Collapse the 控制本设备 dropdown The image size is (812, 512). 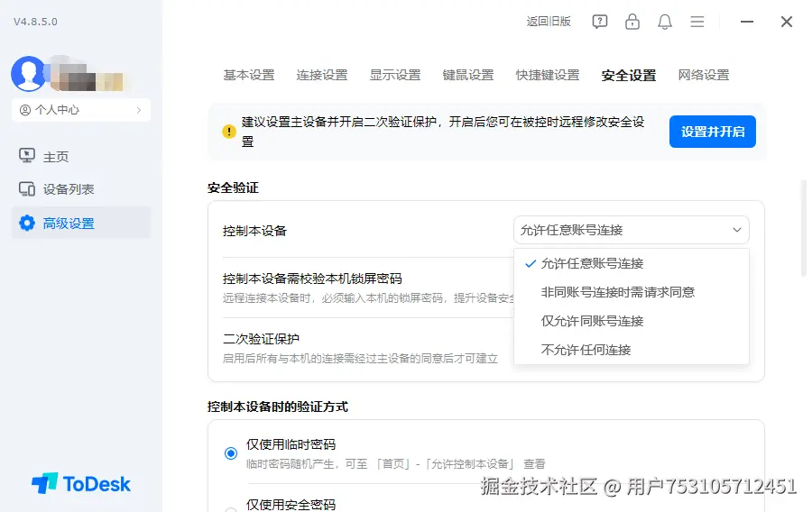632,230
